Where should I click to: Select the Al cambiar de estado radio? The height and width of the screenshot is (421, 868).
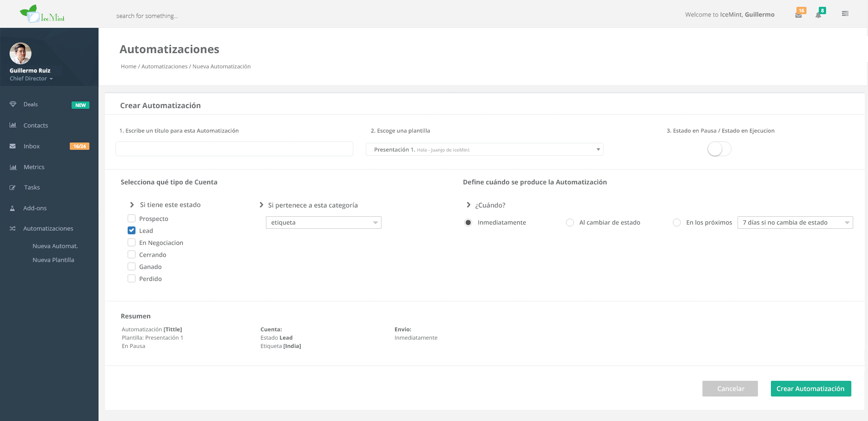click(570, 223)
